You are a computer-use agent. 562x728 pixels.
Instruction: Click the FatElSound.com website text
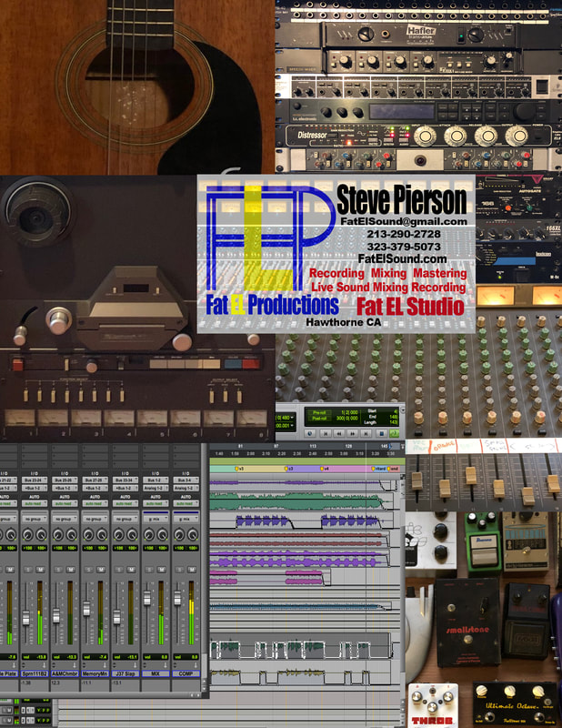402,258
